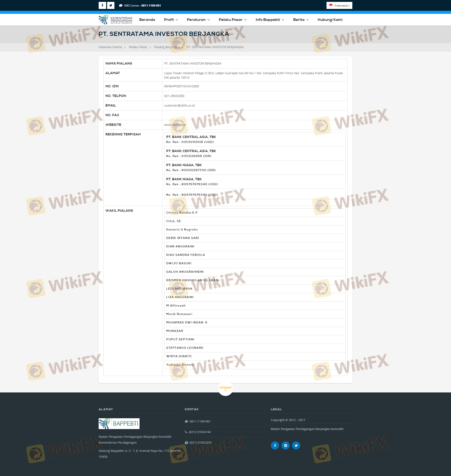Select wakil pialang DEBIE IRYANA SARI

[x=255, y=238]
